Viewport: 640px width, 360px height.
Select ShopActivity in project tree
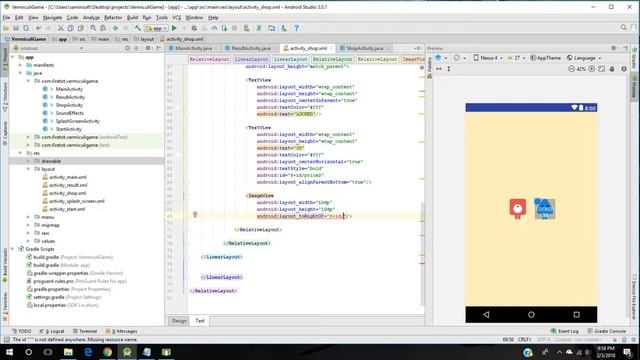pos(69,105)
